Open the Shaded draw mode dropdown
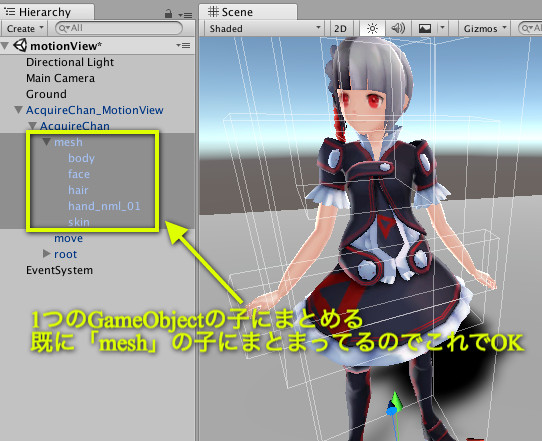The height and width of the screenshot is (441, 542). [x=264, y=28]
